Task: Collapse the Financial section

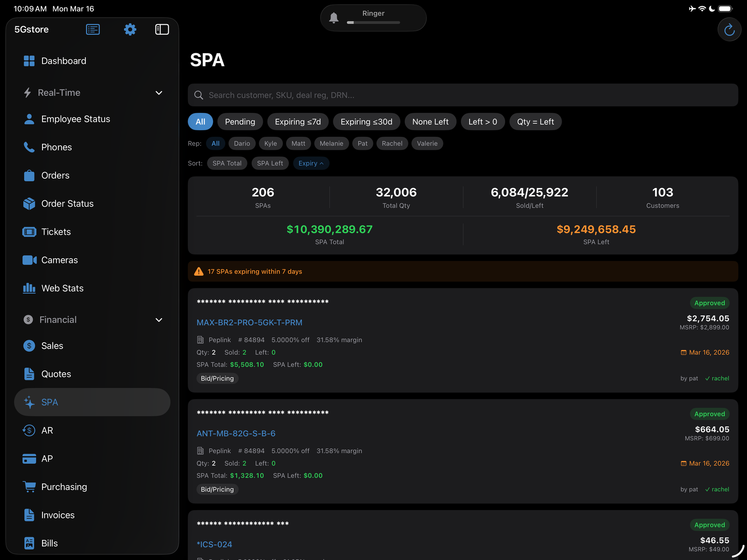Action: (x=159, y=320)
